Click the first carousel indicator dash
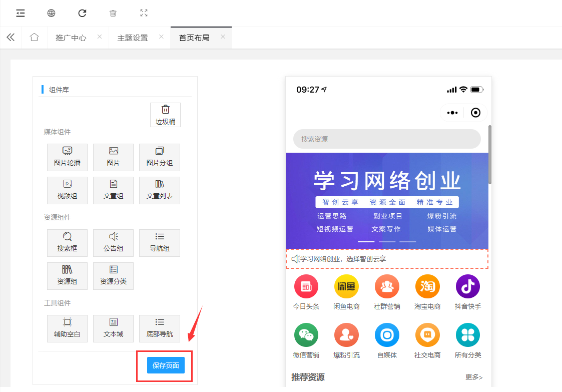562x392 pixels. 366,242
